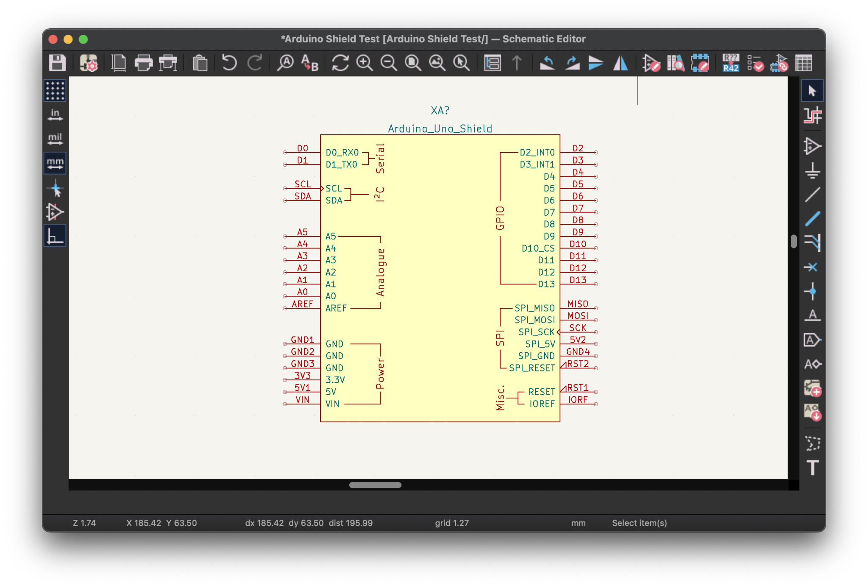Open the symbol editor
Screen dimensions: 868x588
tap(651, 63)
